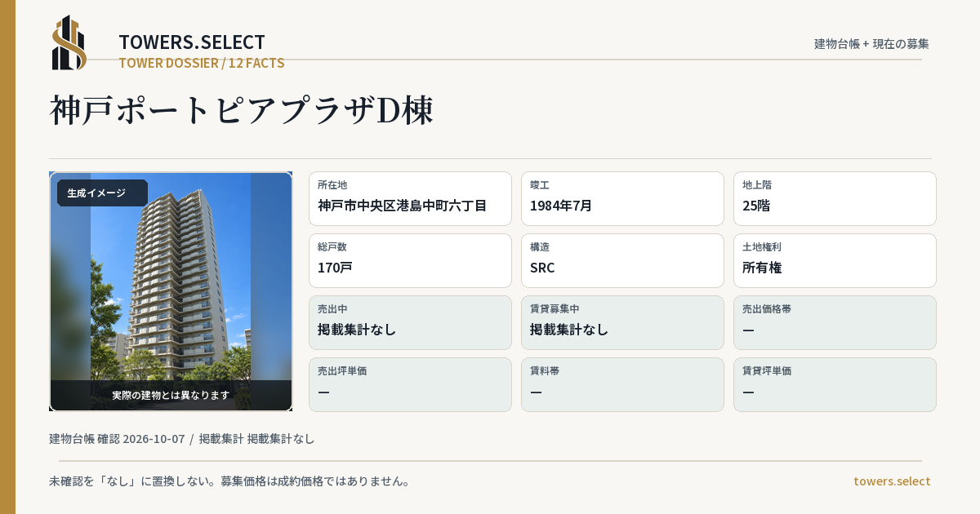Click the 25階 value
Viewport: 980px width, 514px height.
tap(756, 206)
